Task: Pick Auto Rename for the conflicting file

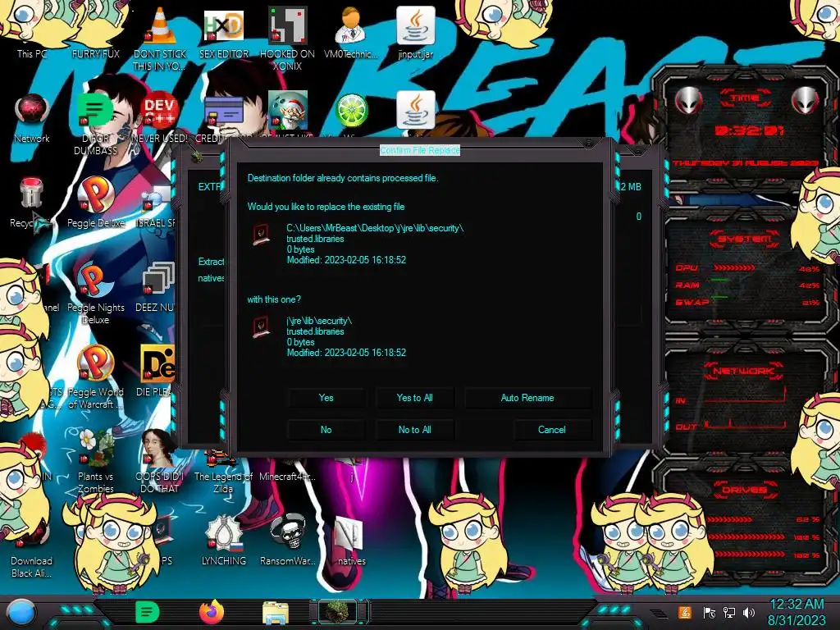Action: pyautogui.click(x=527, y=398)
